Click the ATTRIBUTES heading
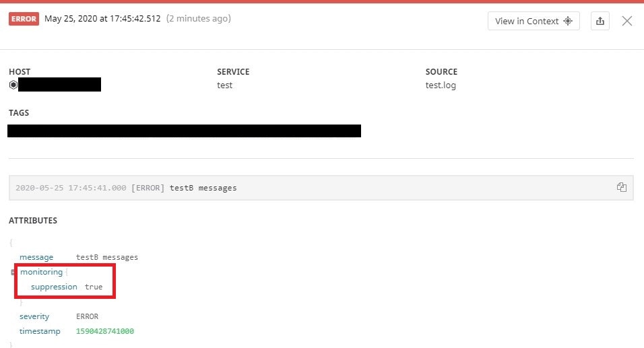The width and height of the screenshot is (644, 348). (33, 220)
